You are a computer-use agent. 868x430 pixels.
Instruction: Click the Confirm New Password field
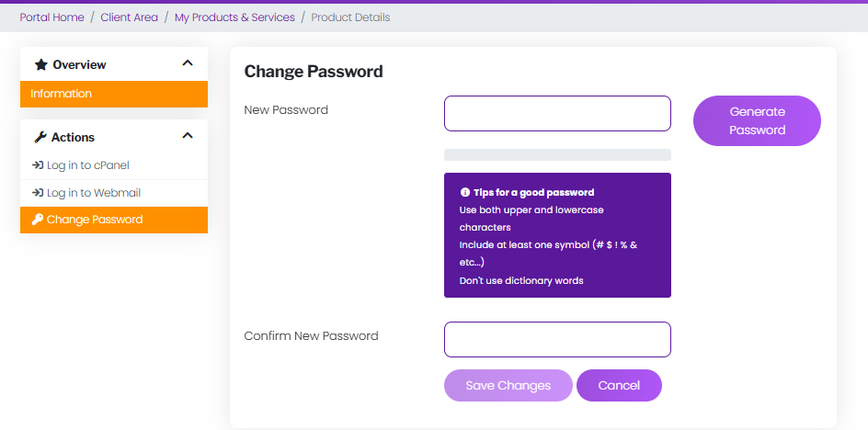pyautogui.click(x=557, y=339)
